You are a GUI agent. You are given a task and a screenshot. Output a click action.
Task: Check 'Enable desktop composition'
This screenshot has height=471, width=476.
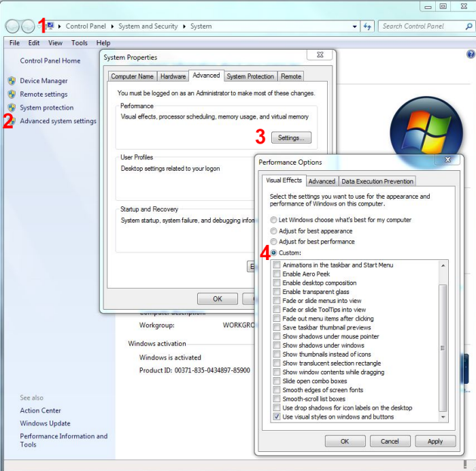pos(277,283)
